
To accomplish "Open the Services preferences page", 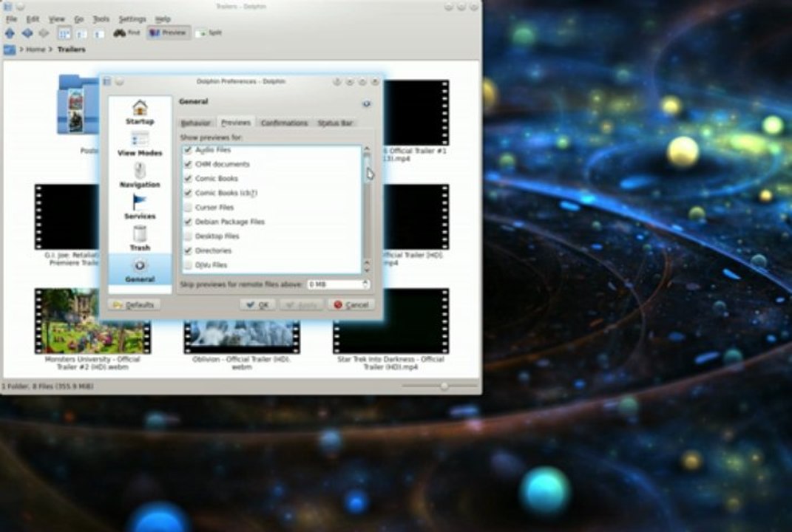I will pos(140,207).
